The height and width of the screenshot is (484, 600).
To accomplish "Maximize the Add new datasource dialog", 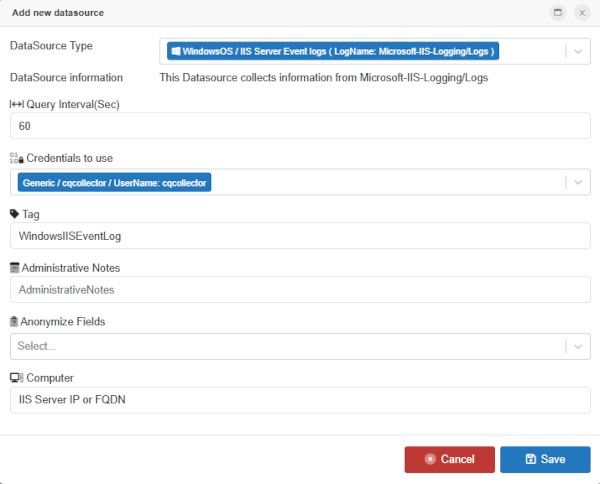I will 558,12.
